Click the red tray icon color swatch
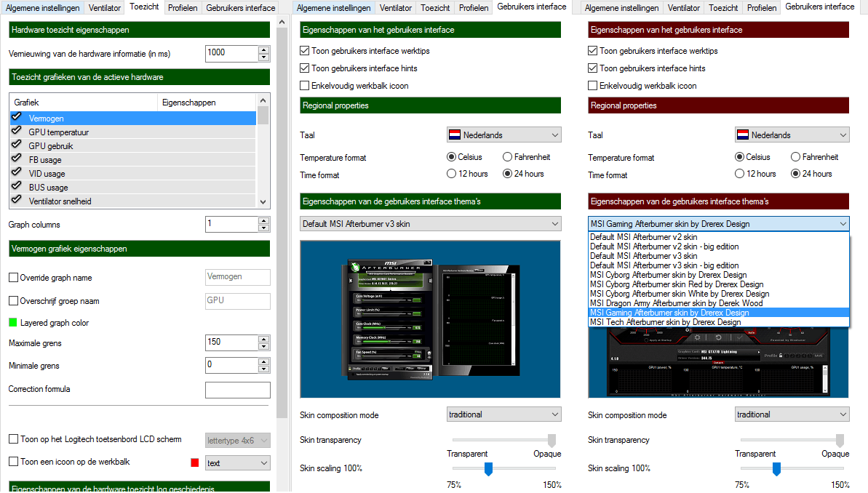868x493 pixels. (194, 462)
